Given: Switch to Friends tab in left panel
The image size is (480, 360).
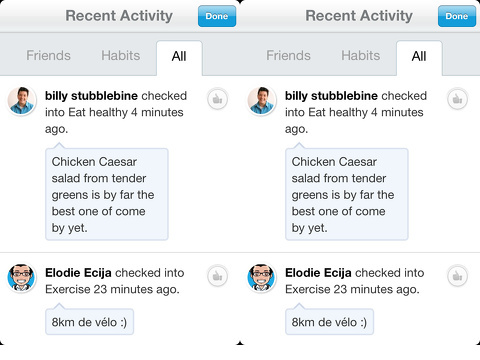Looking at the screenshot, I should (48, 55).
